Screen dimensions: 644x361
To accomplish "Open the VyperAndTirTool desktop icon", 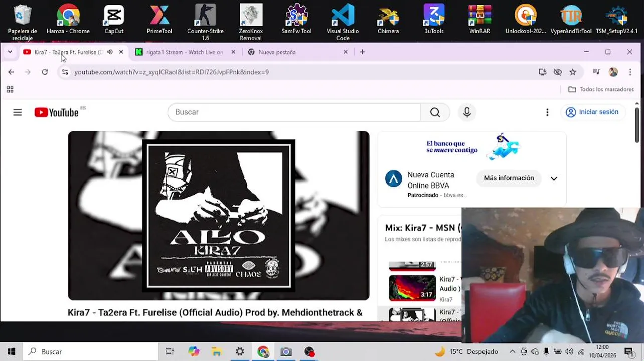I will pyautogui.click(x=571, y=20).
